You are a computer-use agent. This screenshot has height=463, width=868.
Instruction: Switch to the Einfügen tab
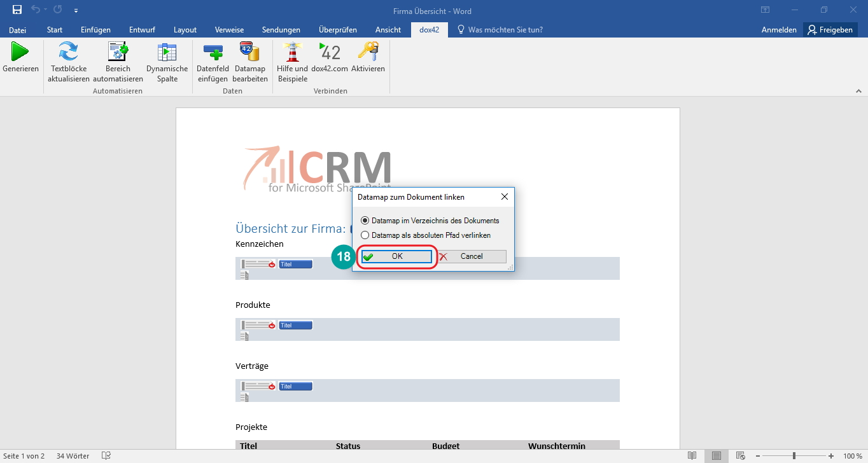coord(95,30)
